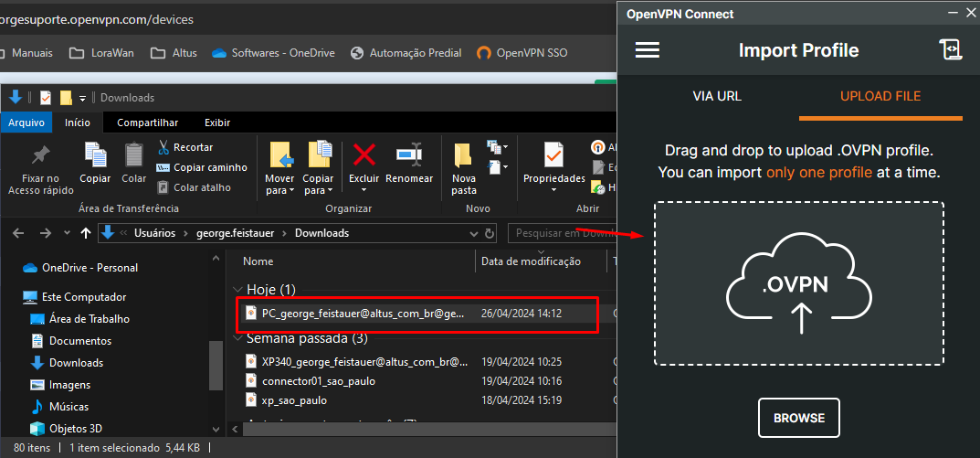Collapse the Semana passada (3) group
The image size is (980, 458).
coord(238,338)
